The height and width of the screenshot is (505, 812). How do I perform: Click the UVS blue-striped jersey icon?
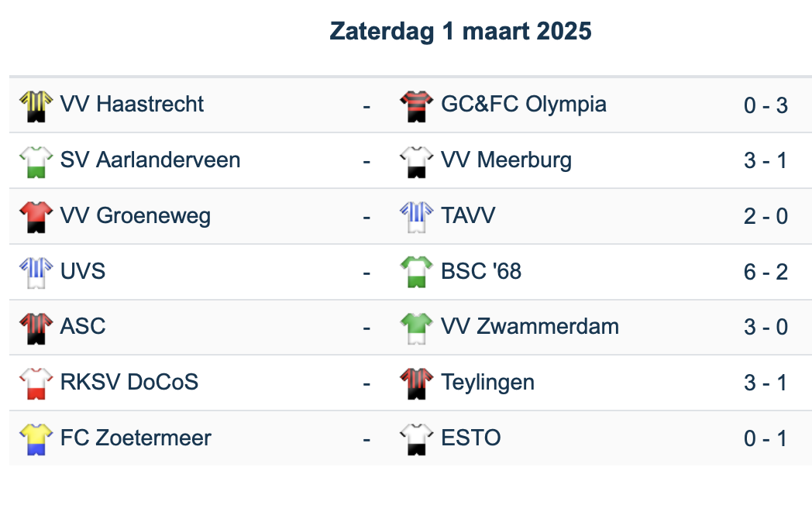click(36, 273)
